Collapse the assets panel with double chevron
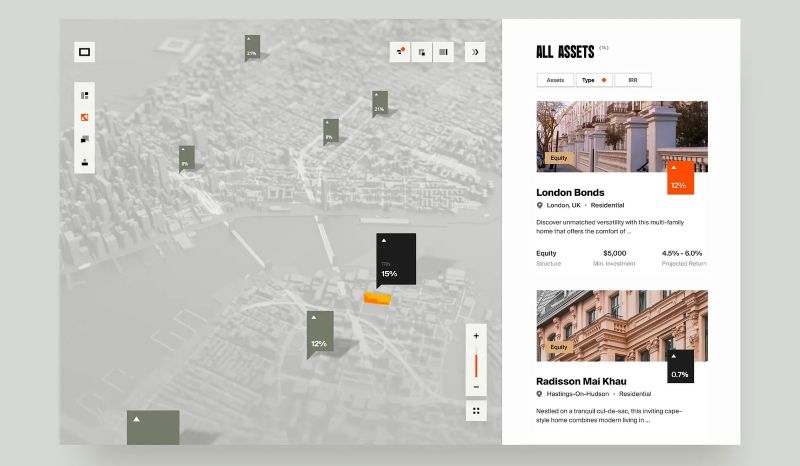 pos(475,52)
